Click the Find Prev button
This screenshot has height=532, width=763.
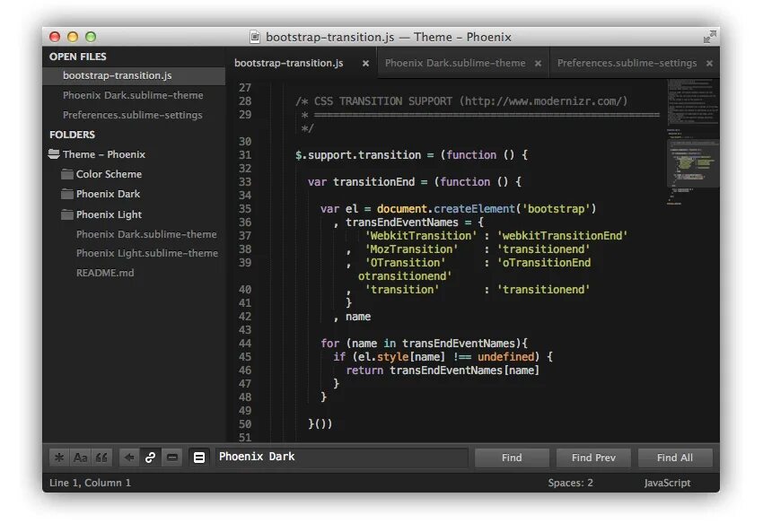(x=593, y=458)
